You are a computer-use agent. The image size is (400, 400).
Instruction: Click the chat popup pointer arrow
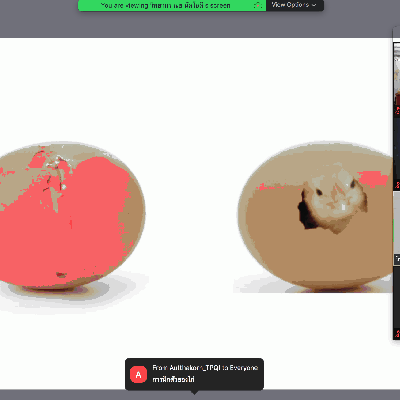click(194, 392)
